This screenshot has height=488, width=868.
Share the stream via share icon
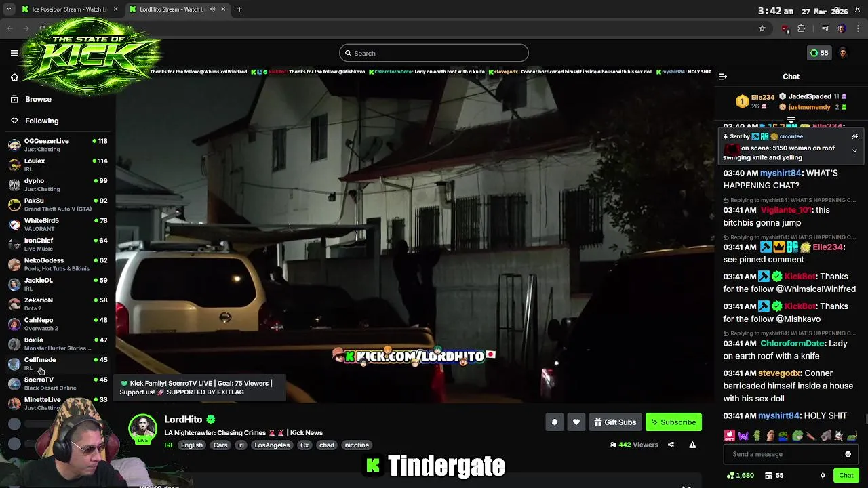tap(671, 445)
